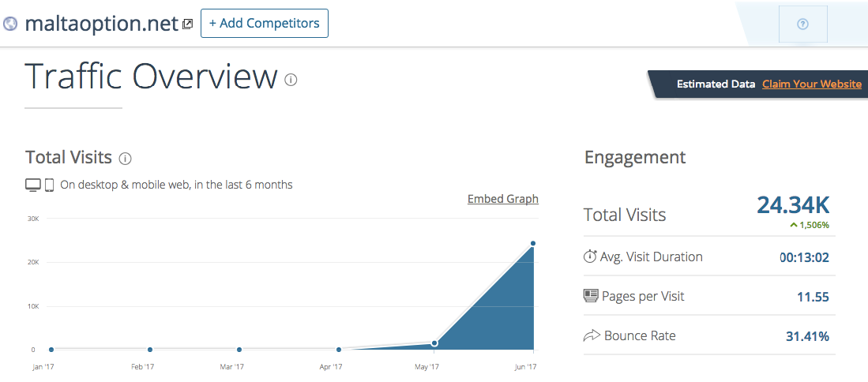Select the Apr '17 data point
868x382 pixels.
tap(338, 350)
